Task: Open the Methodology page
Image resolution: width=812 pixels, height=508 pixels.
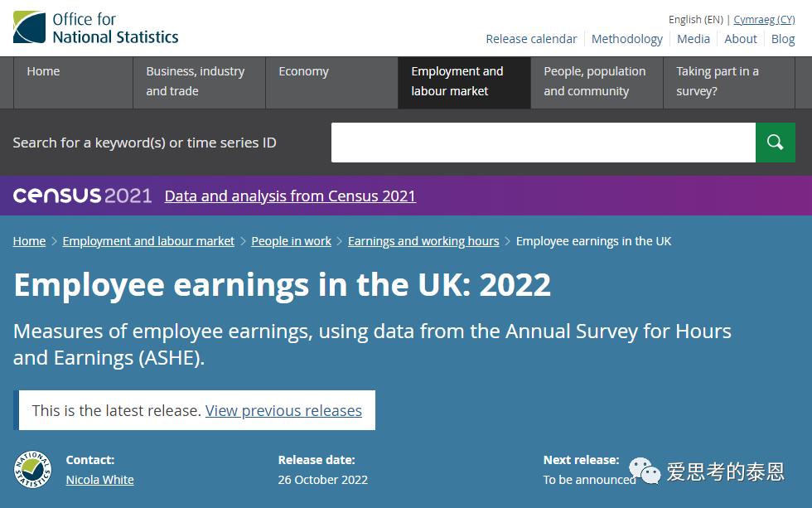Action: tap(626, 38)
